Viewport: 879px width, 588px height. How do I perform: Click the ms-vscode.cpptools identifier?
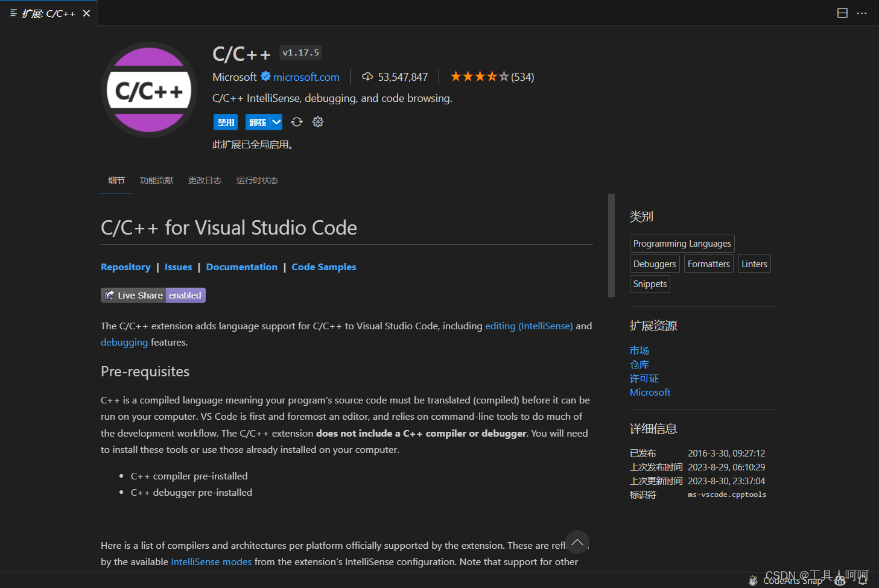(727, 495)
